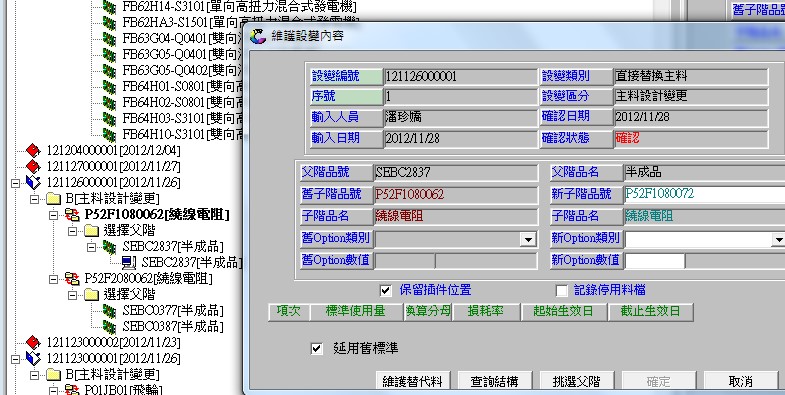Viewport: 785px width, 395px height.
Task: Click the 查詢結構 button
Action: tap(494, 381)
